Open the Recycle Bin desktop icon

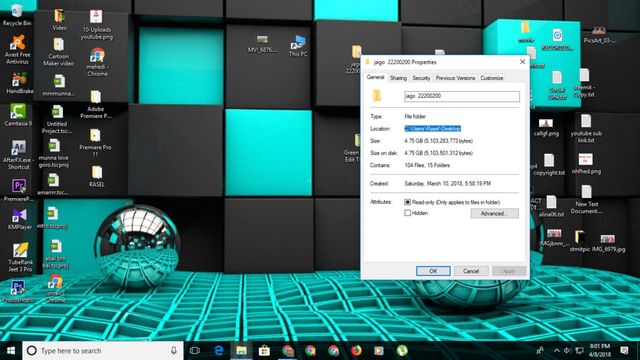[17, 15]
